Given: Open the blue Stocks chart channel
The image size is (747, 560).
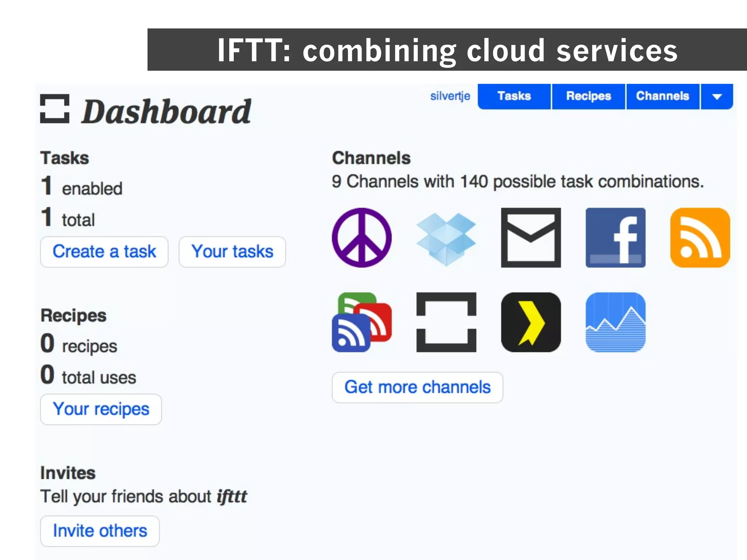Looking at the screenshot, I should pyautogui.click(x=615, y=322).
